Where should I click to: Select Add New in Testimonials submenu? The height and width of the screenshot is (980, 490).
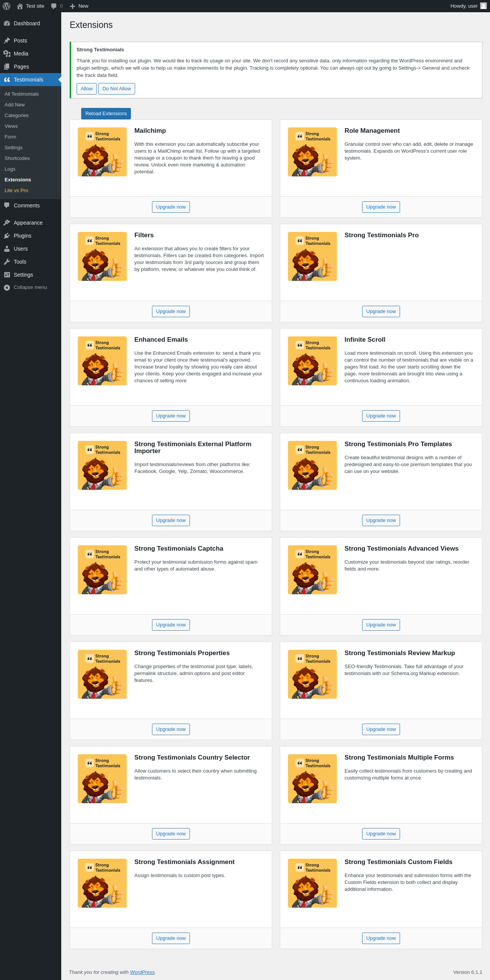[15, 105]
